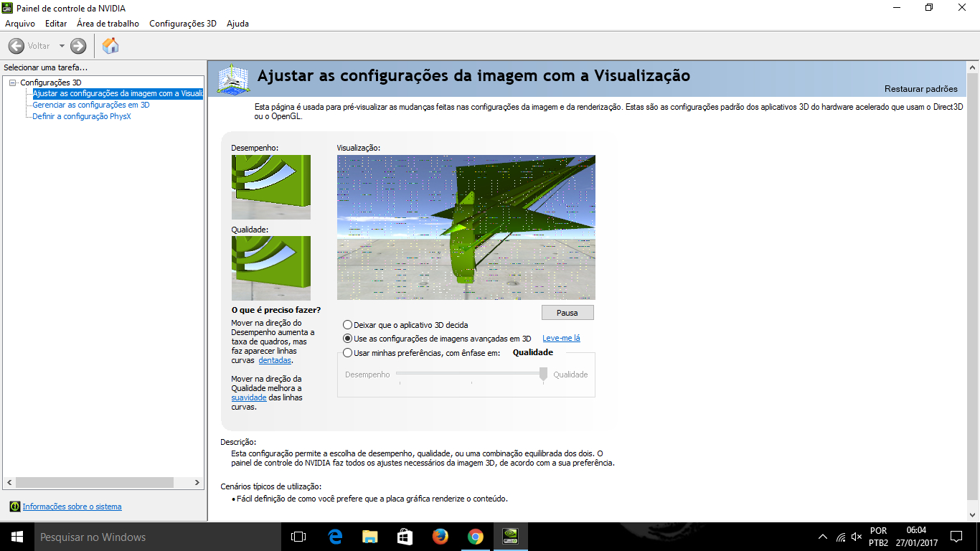Click the Qualidade preview thumbnail
The height and width of the screenshot is (551, 980).
click(x=271, y=268)
